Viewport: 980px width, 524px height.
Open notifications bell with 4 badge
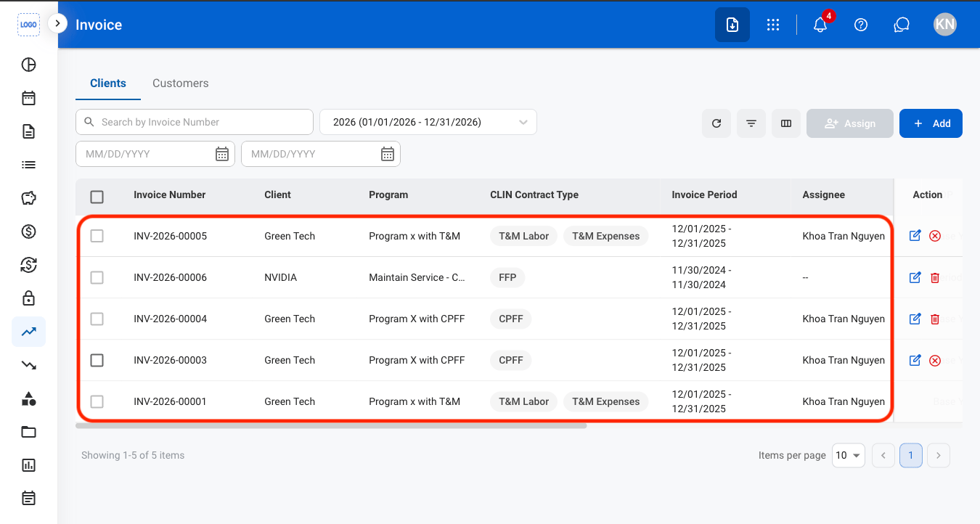(x=821, y=23)
